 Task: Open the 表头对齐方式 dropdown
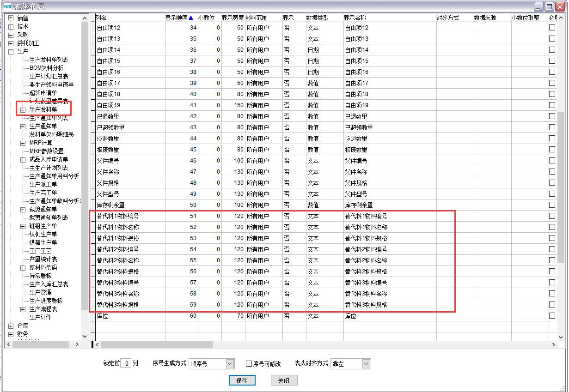(366, 364)
